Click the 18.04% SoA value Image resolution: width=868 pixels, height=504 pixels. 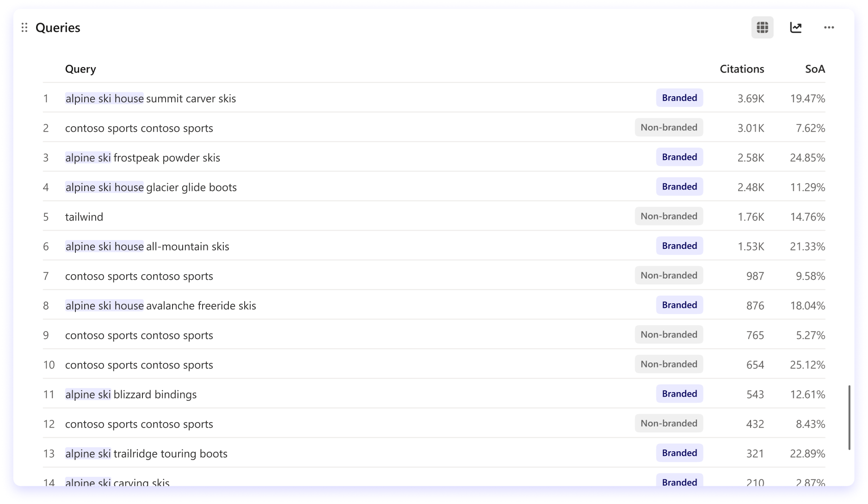pyautogui.click(x=807, y=306)
